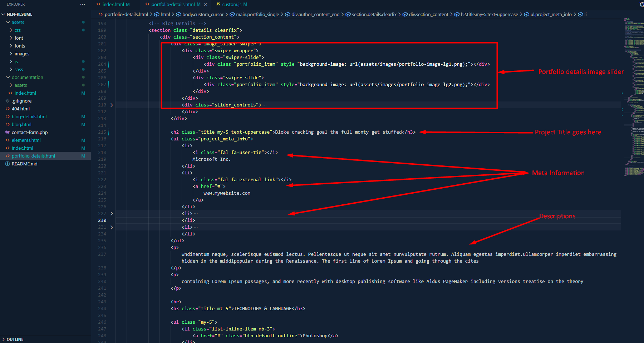Expand folded li block at line 227
Screen dimensions: 644x343
pyautogui.click(x=112, y=214)
